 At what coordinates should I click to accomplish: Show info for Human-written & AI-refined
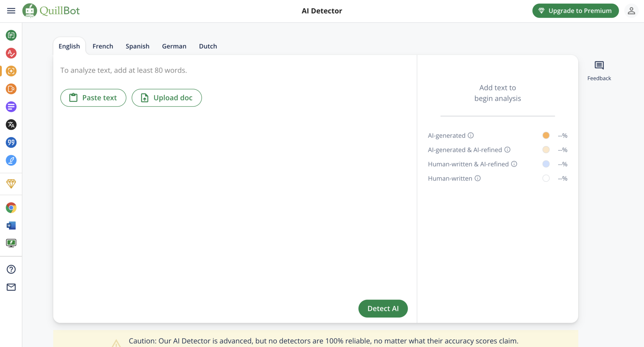coord(514,164)
